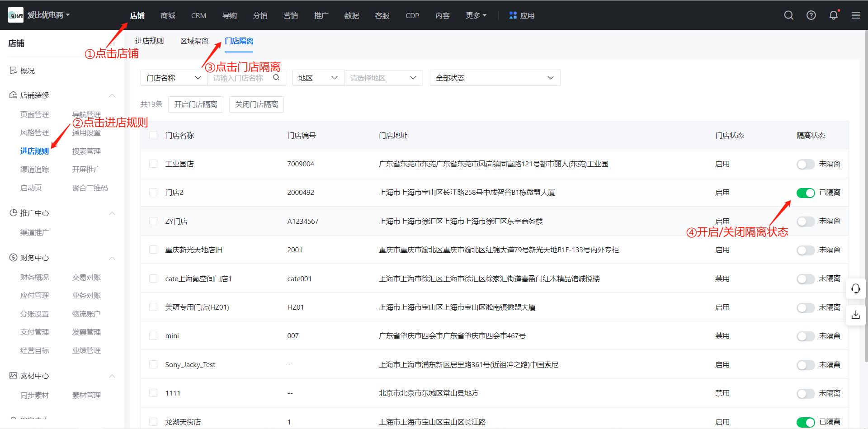The width and height of the screenshot is (868, 429).
Task: Toggle isolation switch for store 1111
Action: tap(806, 394)
